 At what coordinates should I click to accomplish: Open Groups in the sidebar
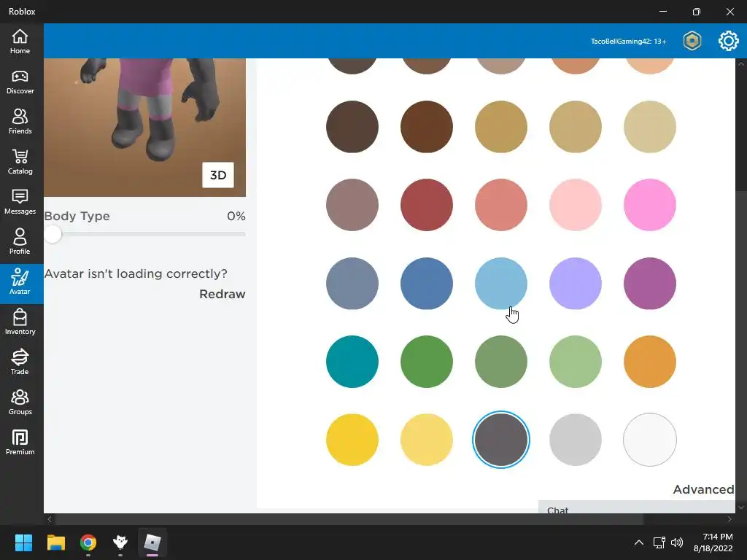click(x=20, y=402)
